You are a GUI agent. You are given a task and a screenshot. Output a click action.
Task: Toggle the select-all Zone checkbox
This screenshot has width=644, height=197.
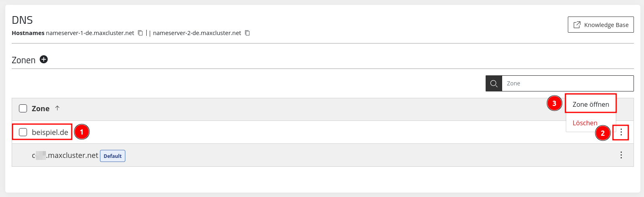23,108
